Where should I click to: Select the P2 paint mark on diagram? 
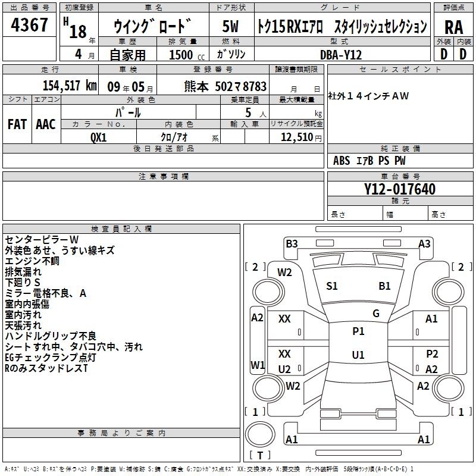pos(432,354)
